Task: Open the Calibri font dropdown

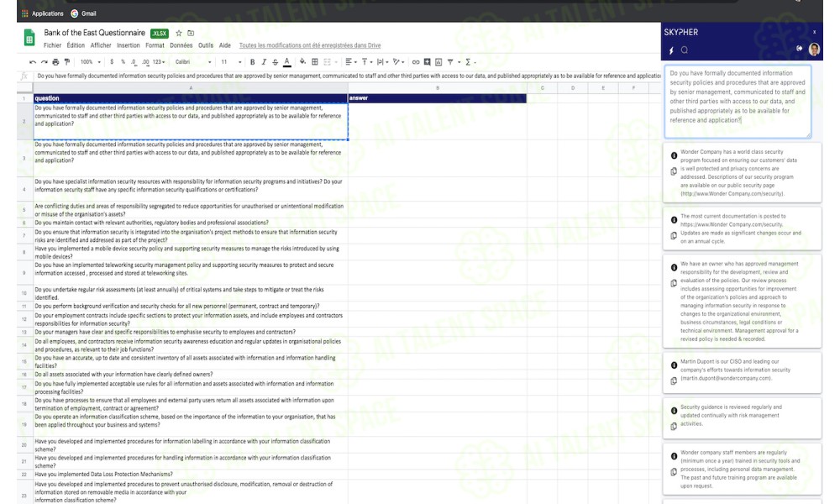Action: pos(193,62)
